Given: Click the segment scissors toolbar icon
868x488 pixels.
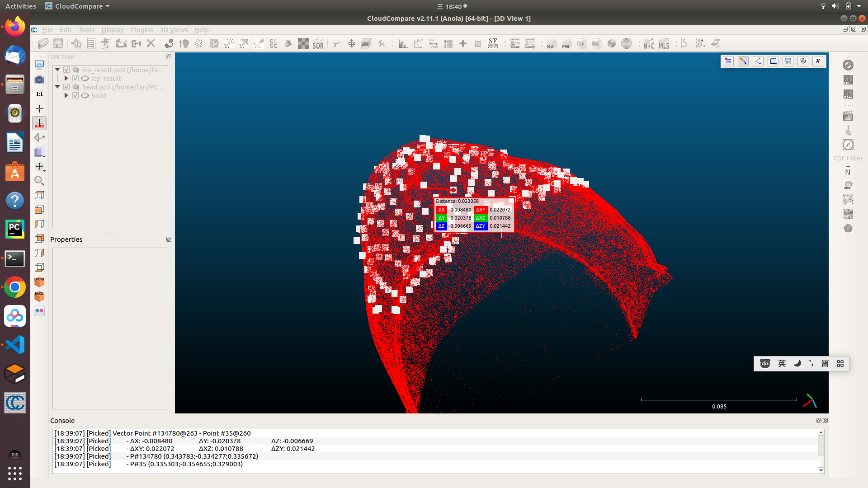Looking at the screenshot, I should pos(336,44).
